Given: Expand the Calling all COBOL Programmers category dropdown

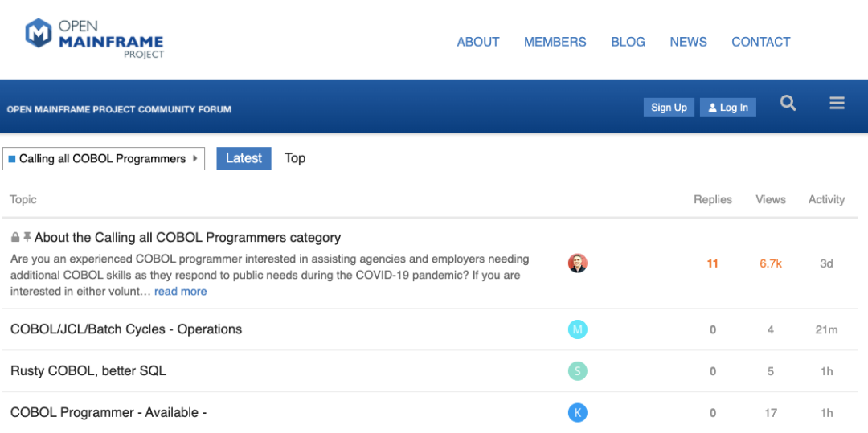Looking at the screenshot, I should click(104, 159).
